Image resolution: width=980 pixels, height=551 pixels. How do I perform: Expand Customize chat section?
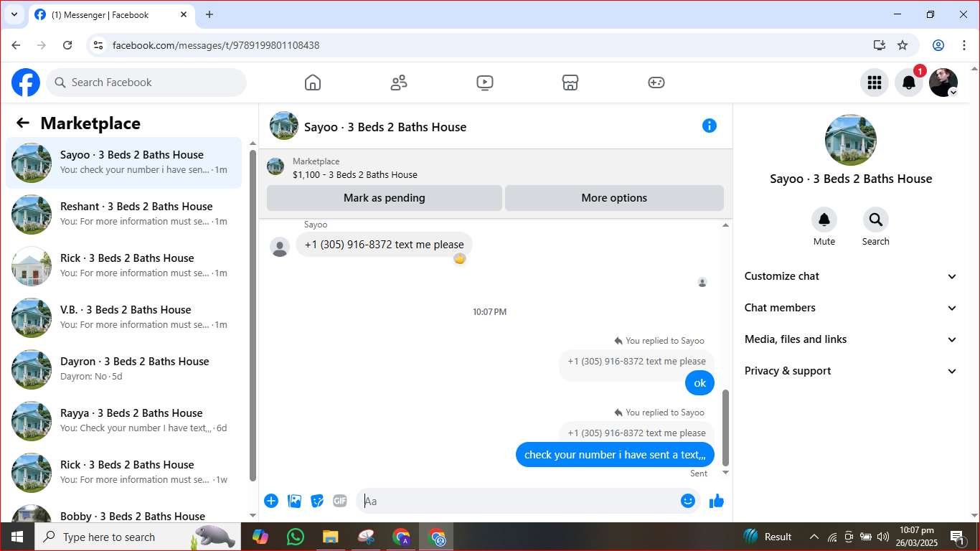click(851, 276)
